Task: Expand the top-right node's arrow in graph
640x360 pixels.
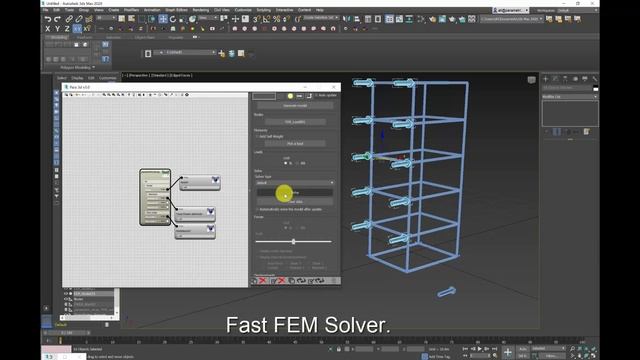Action: click(x=215, y=180)
